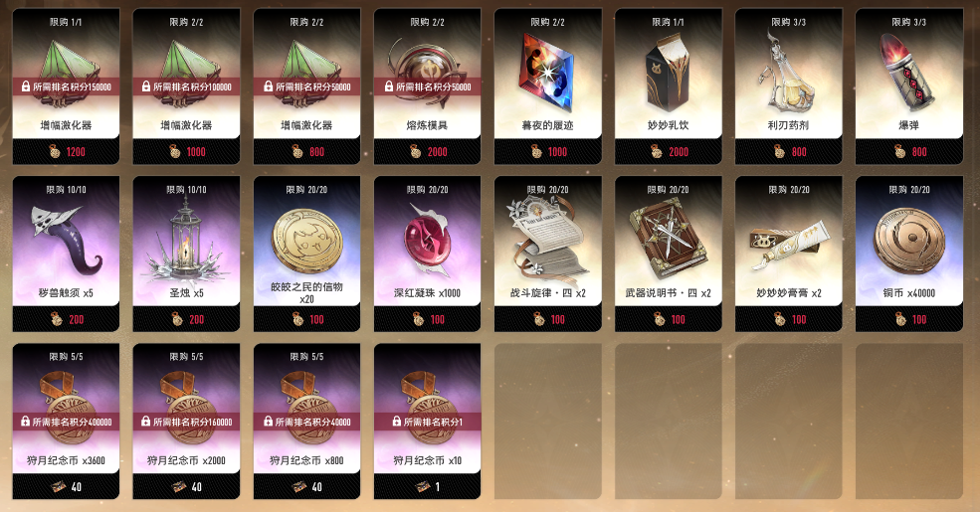Select 狩月纪念币 x10 costing 1 ticket
Viewport: 980px width, 512px height.
tap(427, 422)
